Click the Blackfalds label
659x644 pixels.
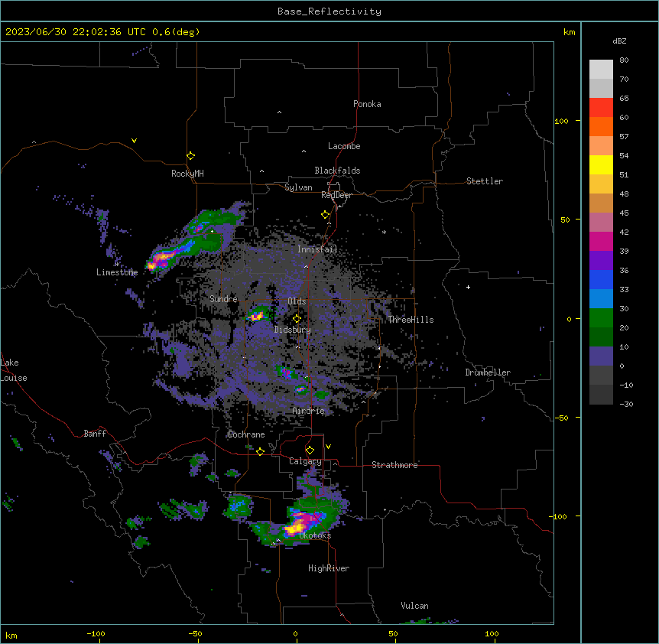[337, 171]
